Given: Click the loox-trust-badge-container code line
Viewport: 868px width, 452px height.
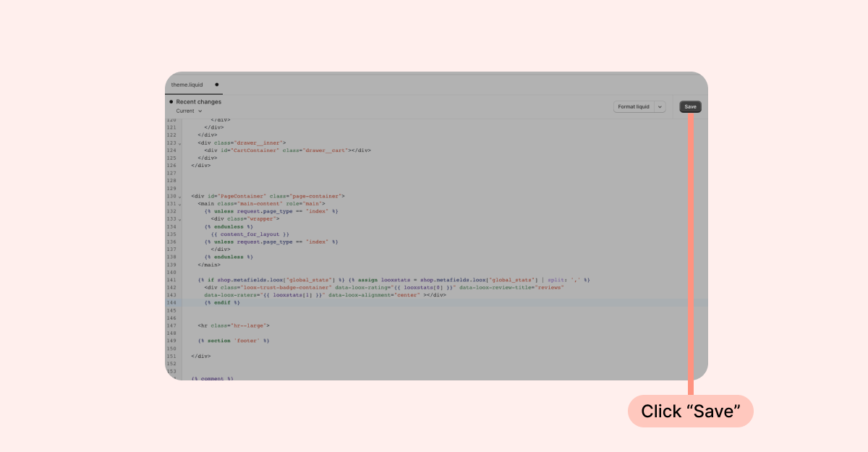Looking at the screenshot, I should coord(383,287).
